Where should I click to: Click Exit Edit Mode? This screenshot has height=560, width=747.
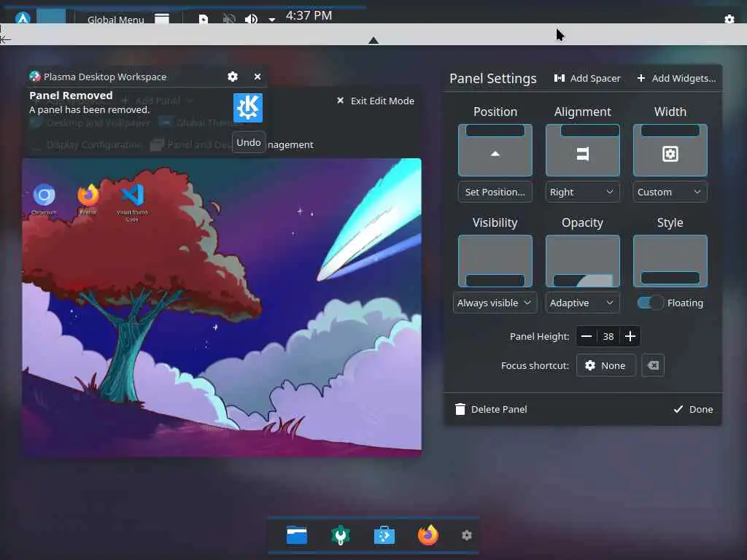[x=376, y=101]
